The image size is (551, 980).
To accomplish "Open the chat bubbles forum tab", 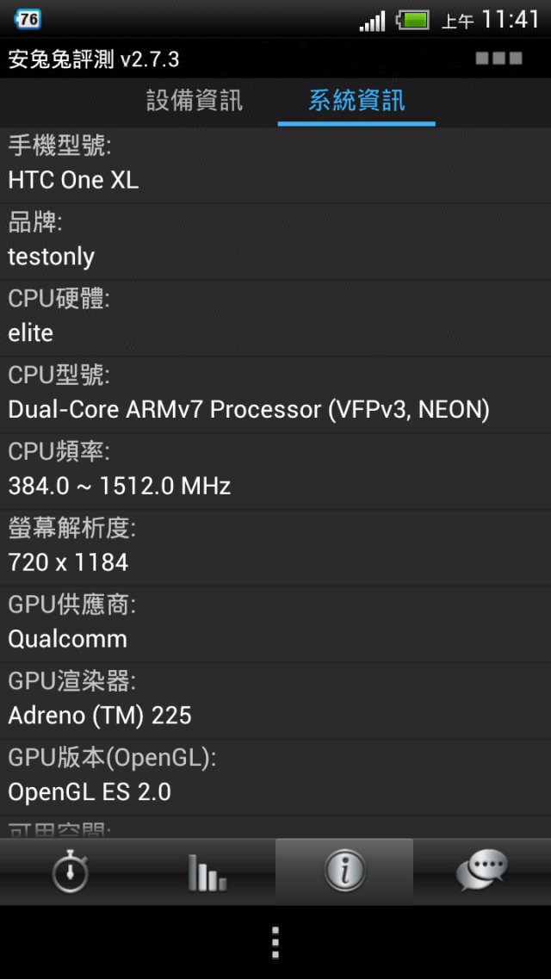I will point(481,871).
